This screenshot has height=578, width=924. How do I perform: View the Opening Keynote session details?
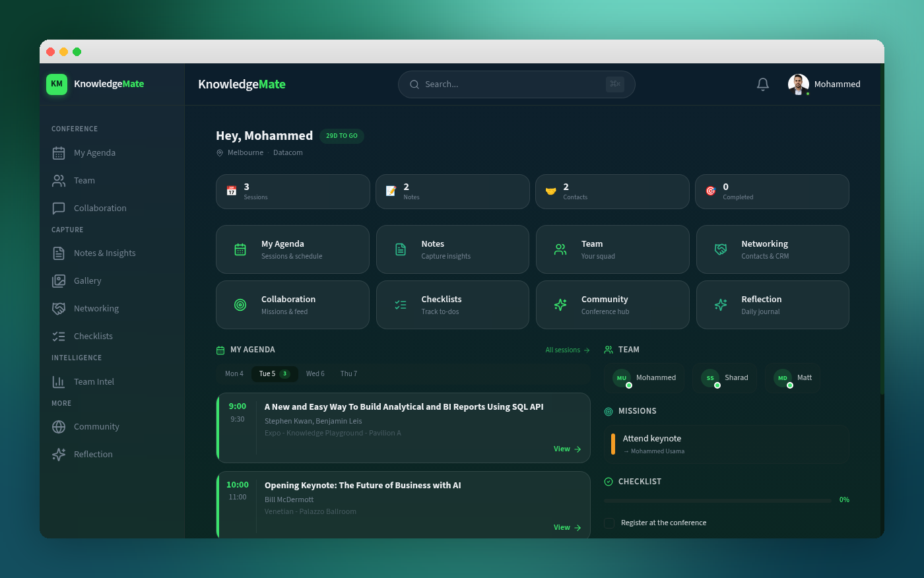click(x=568, y=528)
